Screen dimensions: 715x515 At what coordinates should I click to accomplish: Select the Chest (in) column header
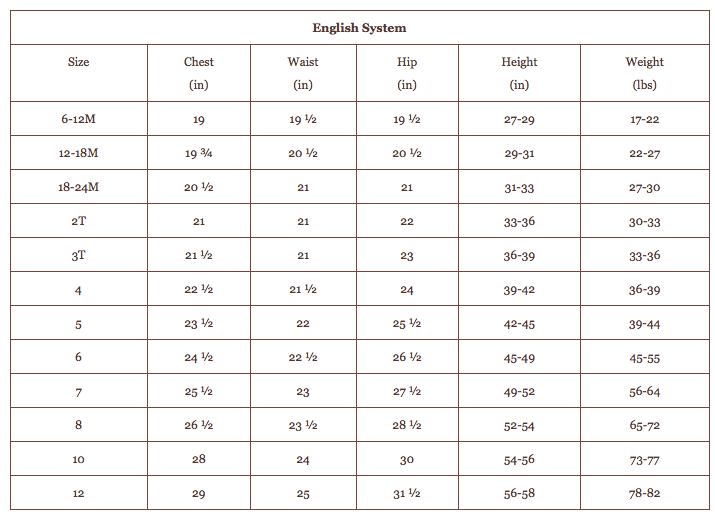(198, 72)
